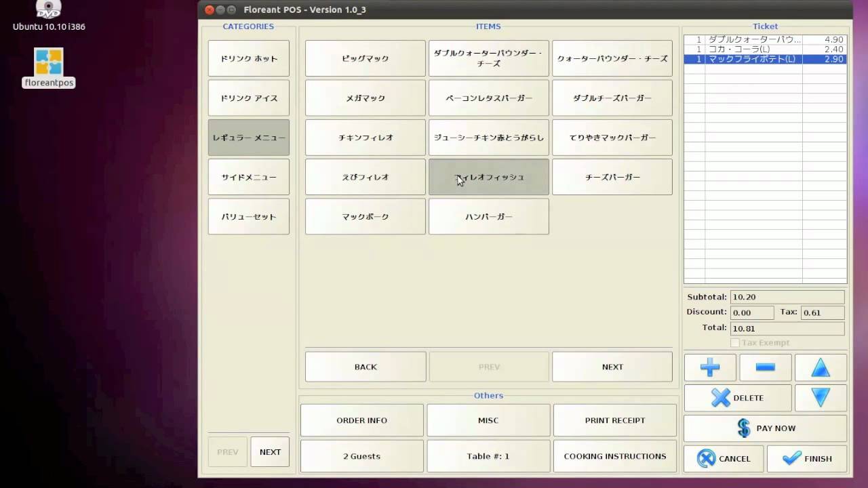Screen dimensions: 868x488
Task: Click the Discount field showing 0.00
Action: (752, 312)
